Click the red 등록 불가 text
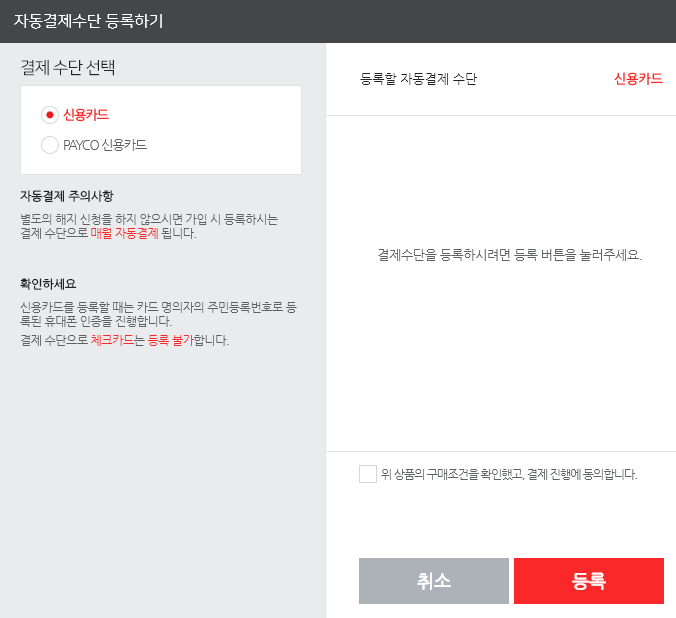This screenshot has width=676, height=618. 171,340
